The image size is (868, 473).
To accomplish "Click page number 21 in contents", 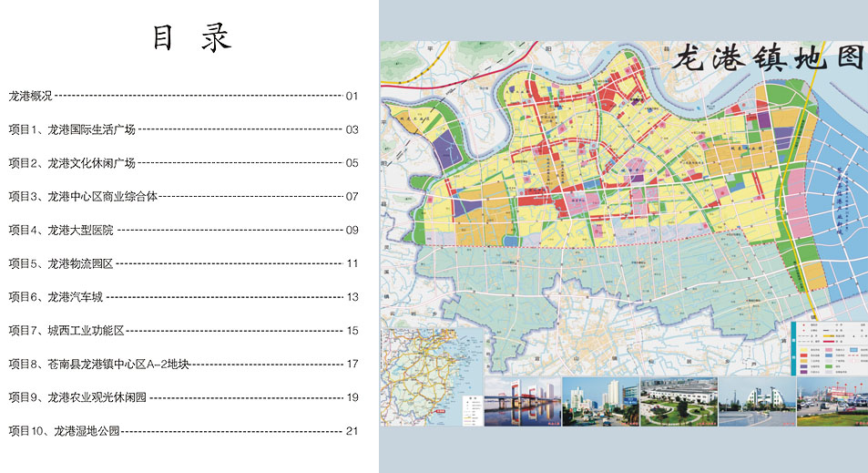I will tap(352, 431).
